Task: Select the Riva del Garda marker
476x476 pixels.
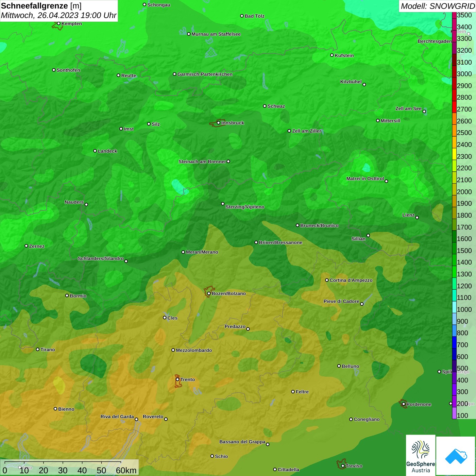Action: (x=136, y=419)
